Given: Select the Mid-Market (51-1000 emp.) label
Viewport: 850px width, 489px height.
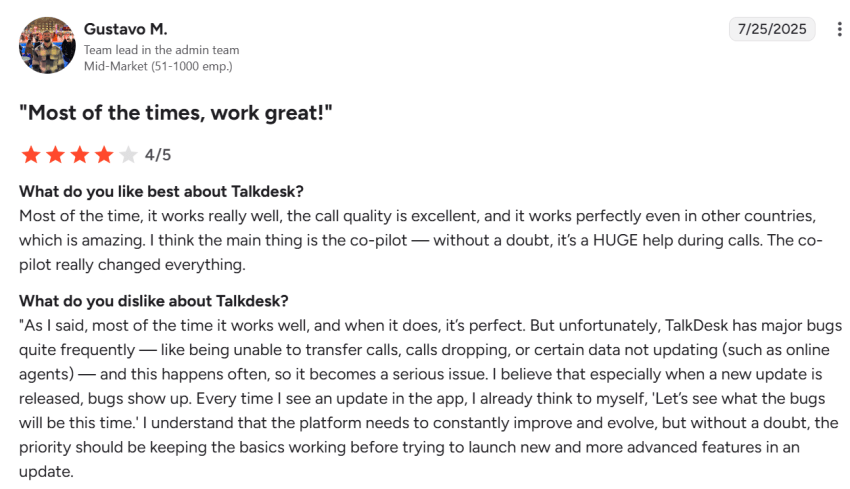Looking at the screenshot, I should click(x=158, y=66).
